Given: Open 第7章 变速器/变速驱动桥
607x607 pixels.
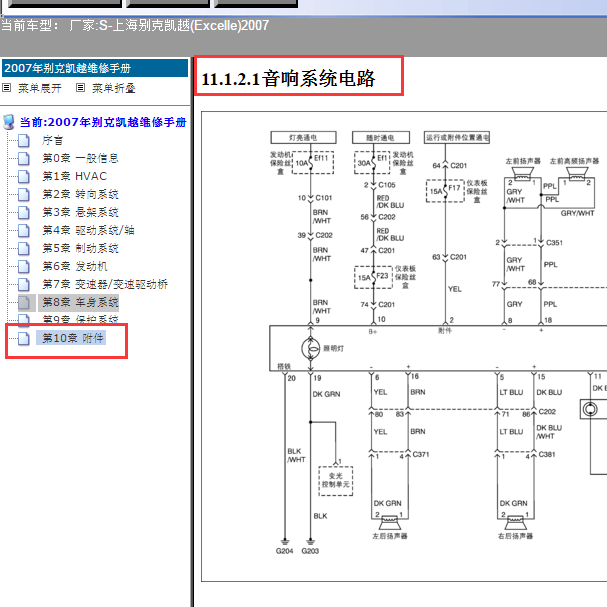Looking at the screenshot, I should coord(105,284).
